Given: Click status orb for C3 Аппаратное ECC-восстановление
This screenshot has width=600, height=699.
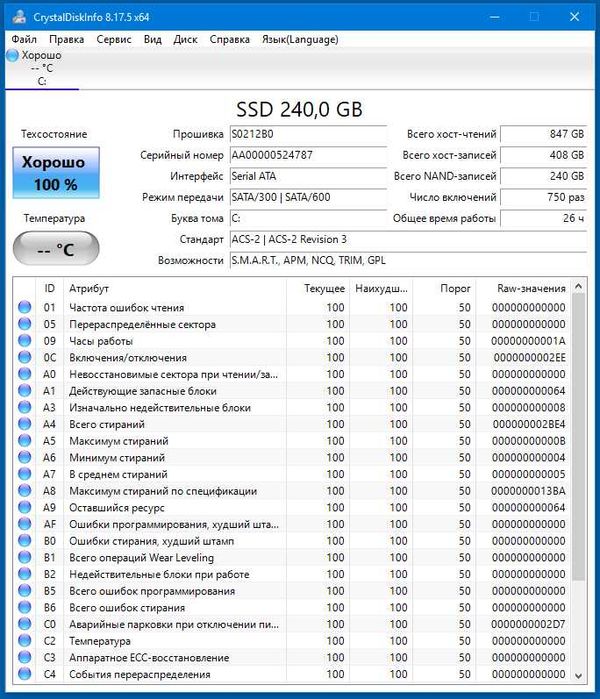Looking at the screenshot, I should pyautogui.click(x=25, y=657).
